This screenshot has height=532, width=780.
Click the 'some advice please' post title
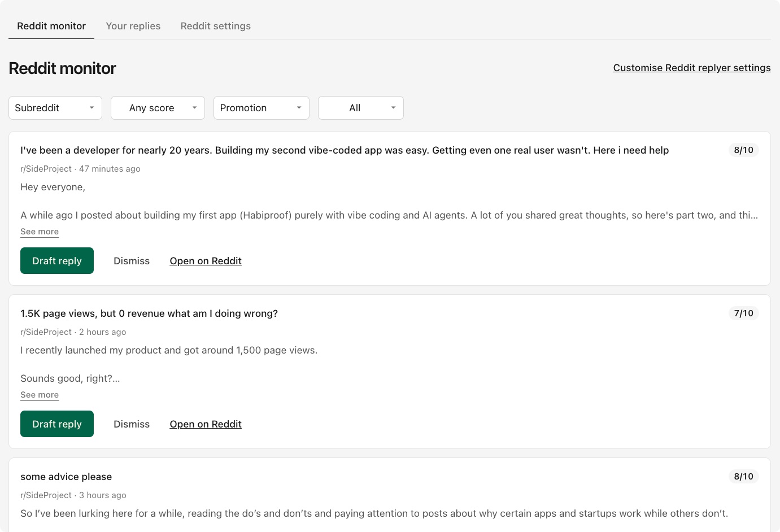[66, 477]
